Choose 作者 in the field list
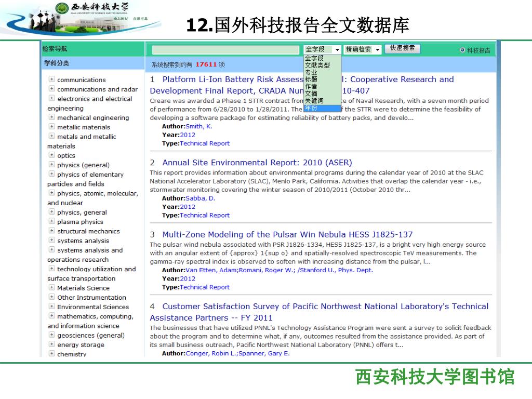Screen dimensions: 532x399 click(x=322, y=87)
